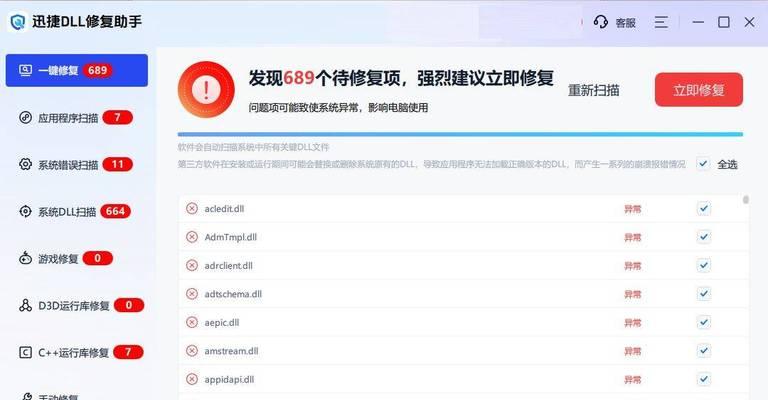Click the 系统DLL扫描 target icon
This screenshot has width=768, height=400.
(x=25, y=212)
